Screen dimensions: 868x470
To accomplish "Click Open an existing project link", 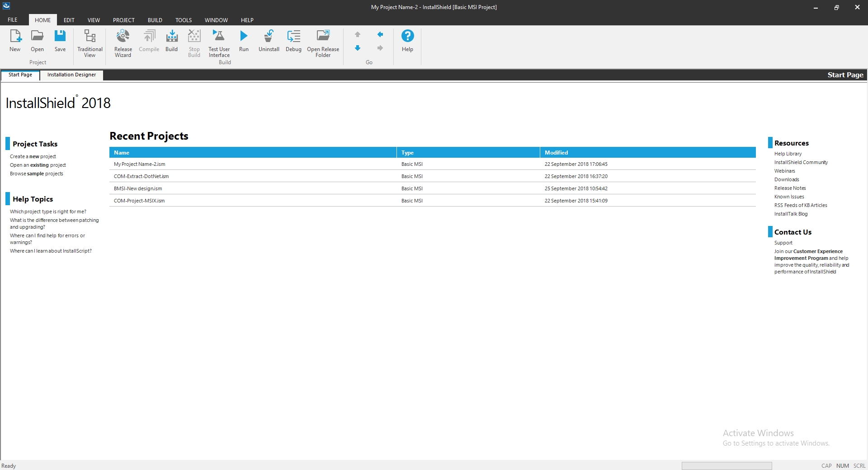I will (38, 165).
